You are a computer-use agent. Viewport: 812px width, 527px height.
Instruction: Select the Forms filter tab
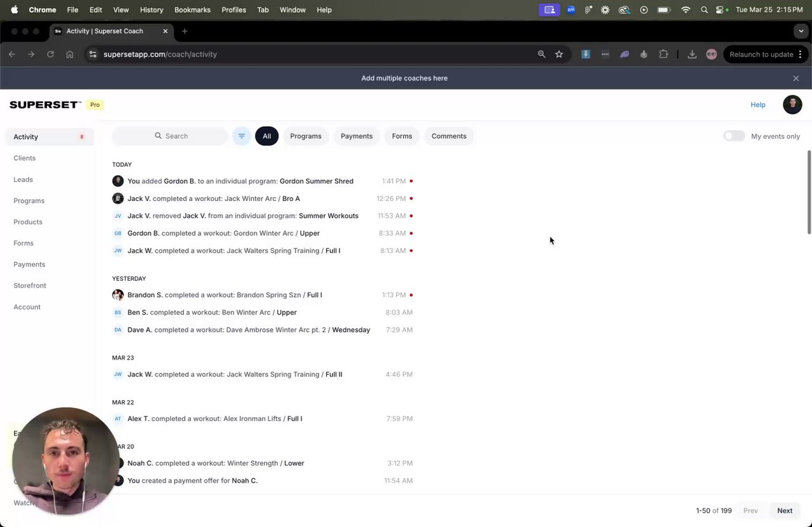(x=402, y=136)
